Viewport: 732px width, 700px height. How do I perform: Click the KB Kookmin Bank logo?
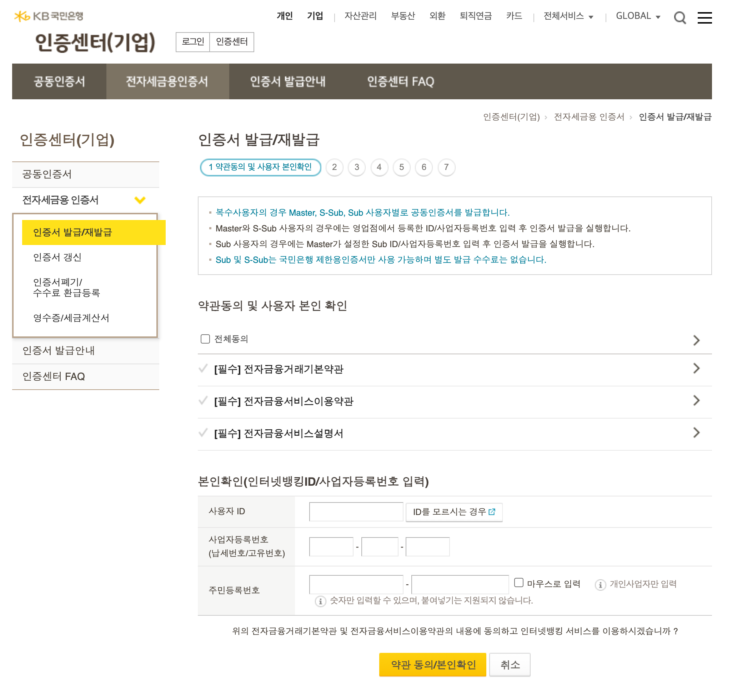click(x=49, y=16)
